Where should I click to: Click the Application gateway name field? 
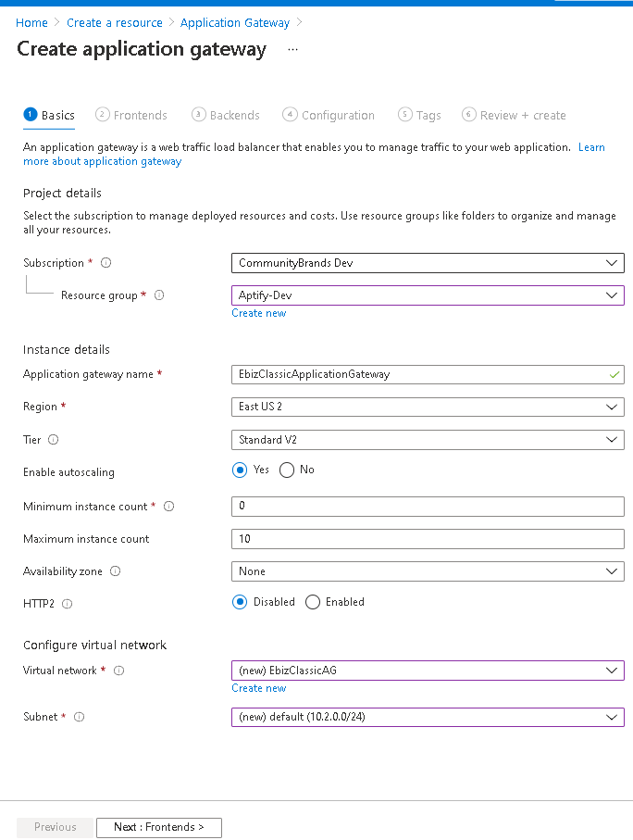pyautogui.click(x=428, y=374)
